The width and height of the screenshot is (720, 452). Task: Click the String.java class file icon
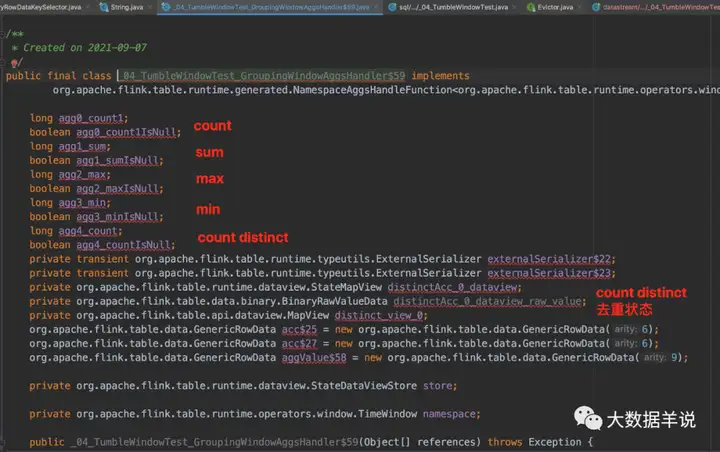104,7
